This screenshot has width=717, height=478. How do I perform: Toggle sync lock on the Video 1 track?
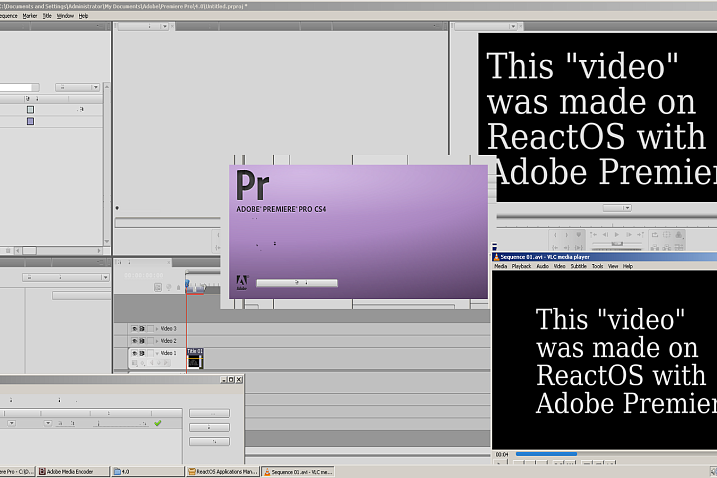pyautogui.click(x=142, y=354)
